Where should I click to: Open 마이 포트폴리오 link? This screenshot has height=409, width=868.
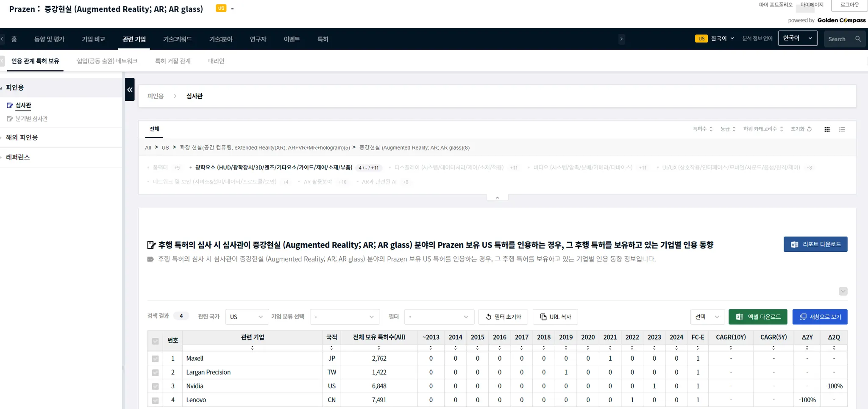tap(776, 5)
